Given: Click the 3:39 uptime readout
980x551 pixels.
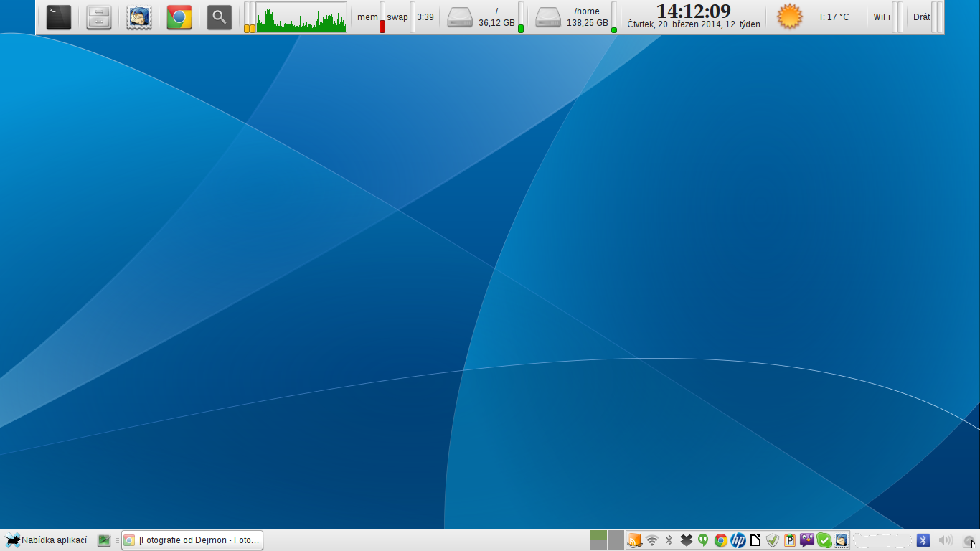Looking at the screenshot, I should coord(425,17).
